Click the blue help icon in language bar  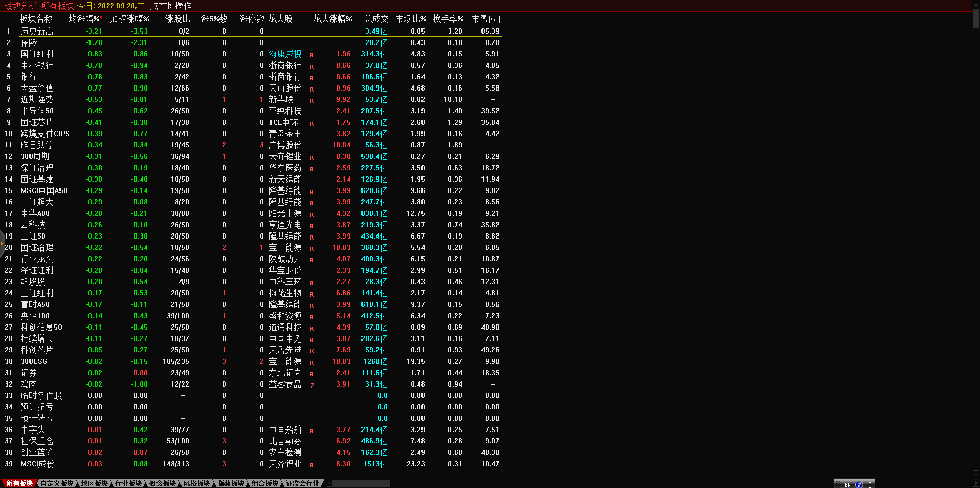click(859, 484)
